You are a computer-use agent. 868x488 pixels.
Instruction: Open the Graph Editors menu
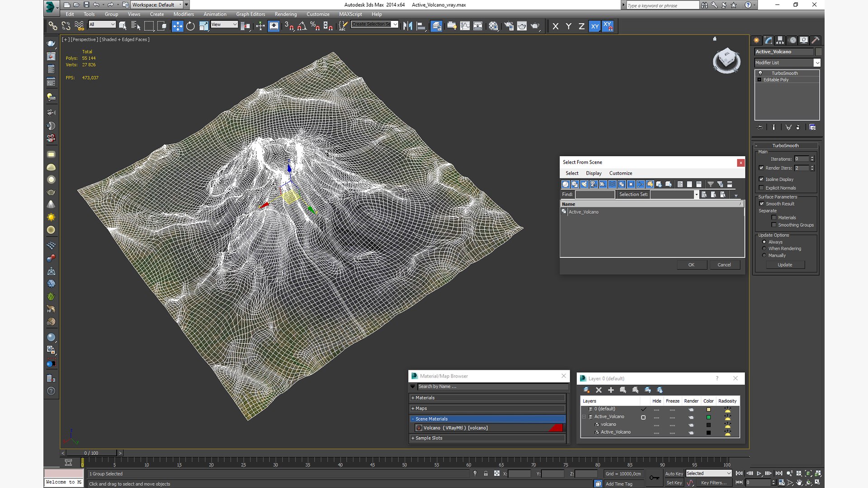click(x=250, y=14)
